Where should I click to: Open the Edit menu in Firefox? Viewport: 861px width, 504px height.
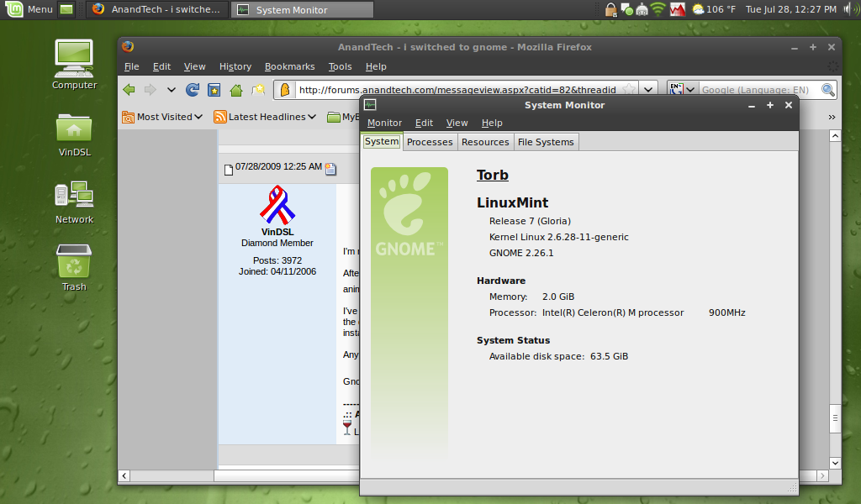(161, 66)
